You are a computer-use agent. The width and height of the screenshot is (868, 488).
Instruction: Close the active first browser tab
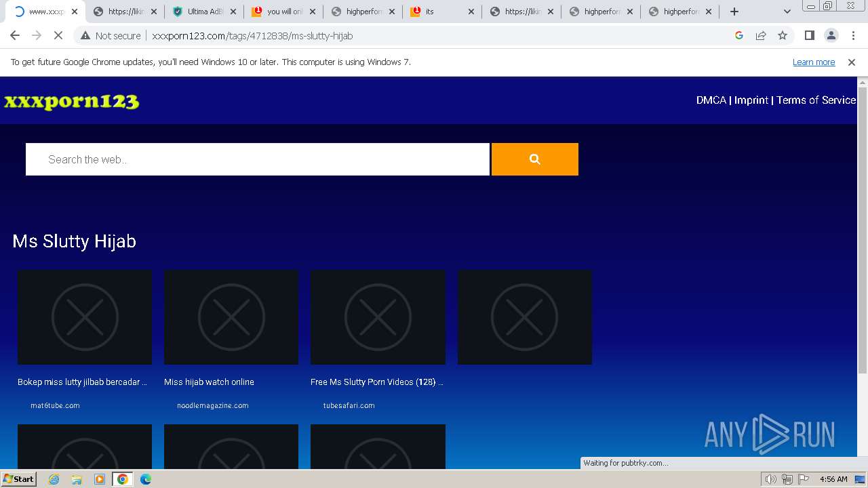(75, 12)
